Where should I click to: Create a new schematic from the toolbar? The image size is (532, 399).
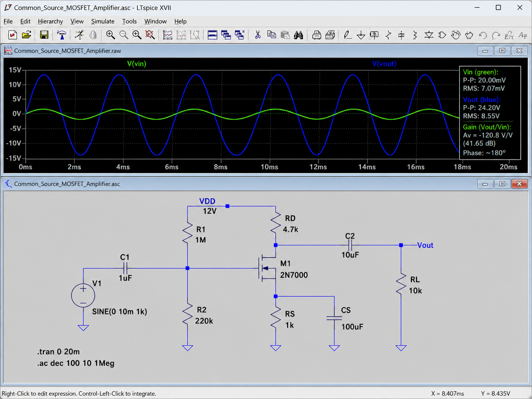(x=12, y=35)
